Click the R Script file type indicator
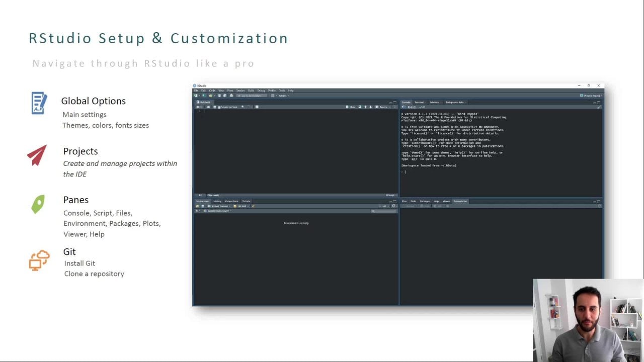This screenshot has height=362, width=644. coord(390,195)
